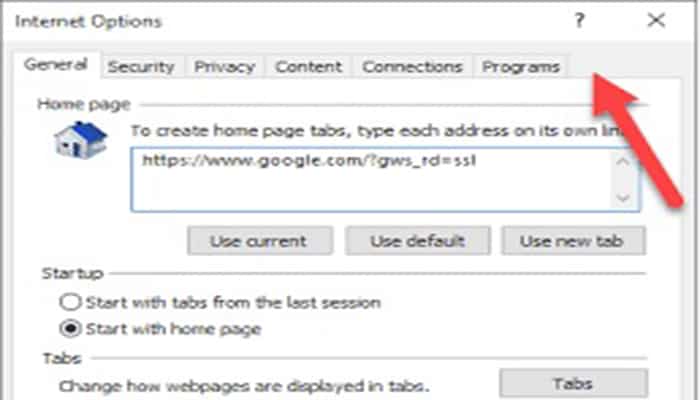Viewport: 700px width, 400px height.
Task: Select Start with tabs from last session
Action: coord(69,302)
